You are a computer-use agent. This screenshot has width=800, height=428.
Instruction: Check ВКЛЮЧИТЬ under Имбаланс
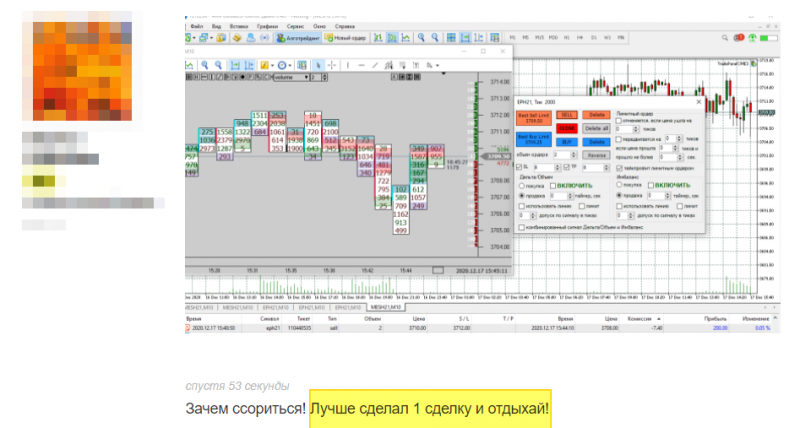click(651, 185)
